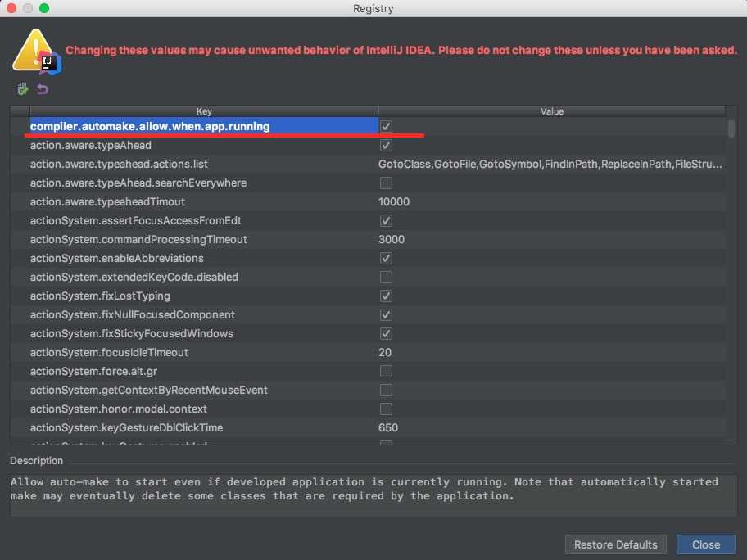
Task: Select the action.aware.typeAhead key
Action: [91, 145]
